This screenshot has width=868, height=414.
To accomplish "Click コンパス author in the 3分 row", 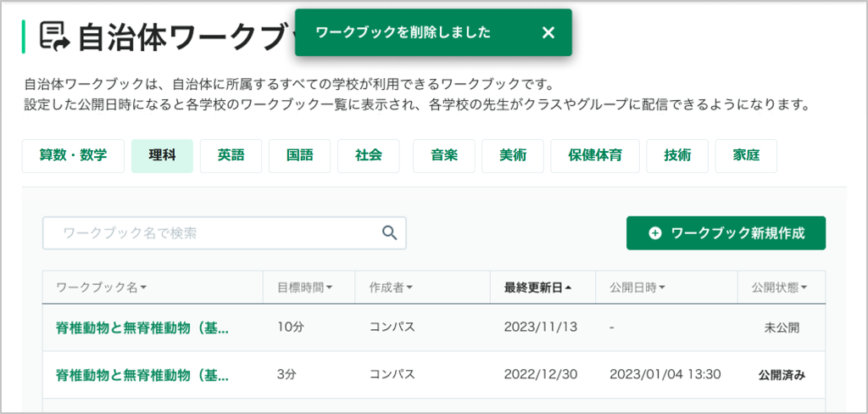I will tap(392, 375).
